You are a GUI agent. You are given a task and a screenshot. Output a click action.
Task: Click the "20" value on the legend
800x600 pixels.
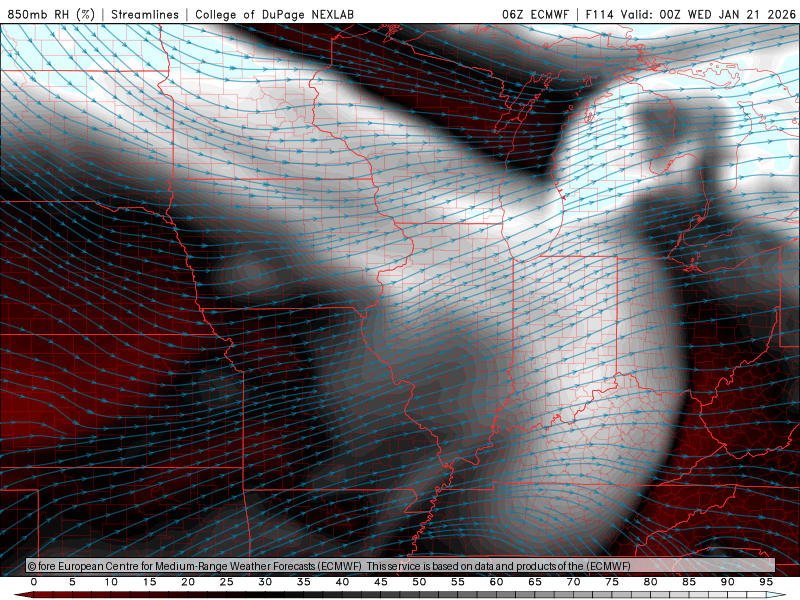[x=188, y=582]
